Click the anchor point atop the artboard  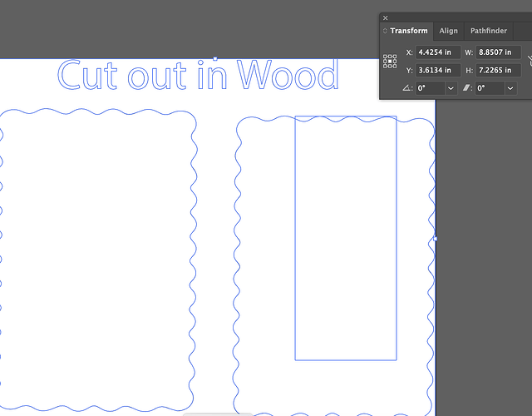[214, 59]
